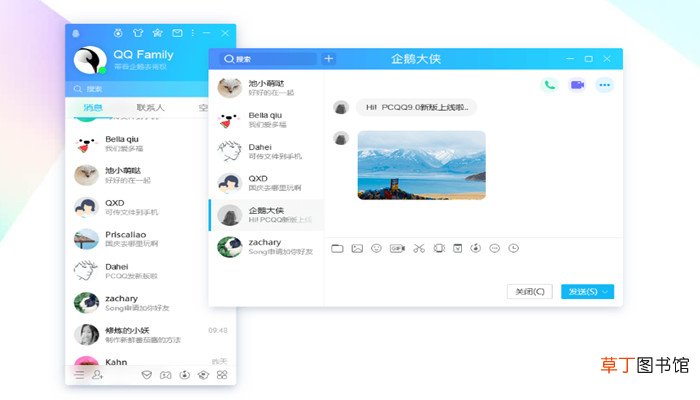This screenshot has width=700, height=400.
Task: Select Dahei in the chat window list
Action: point(267,151)
